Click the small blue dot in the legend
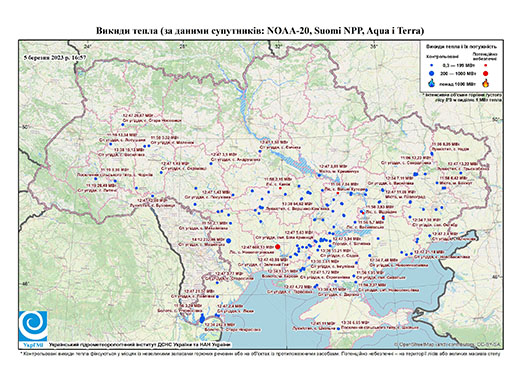Image resolution: width=520 pixels, height=368 pixels. pyautogui.click(x=432, y=66)
